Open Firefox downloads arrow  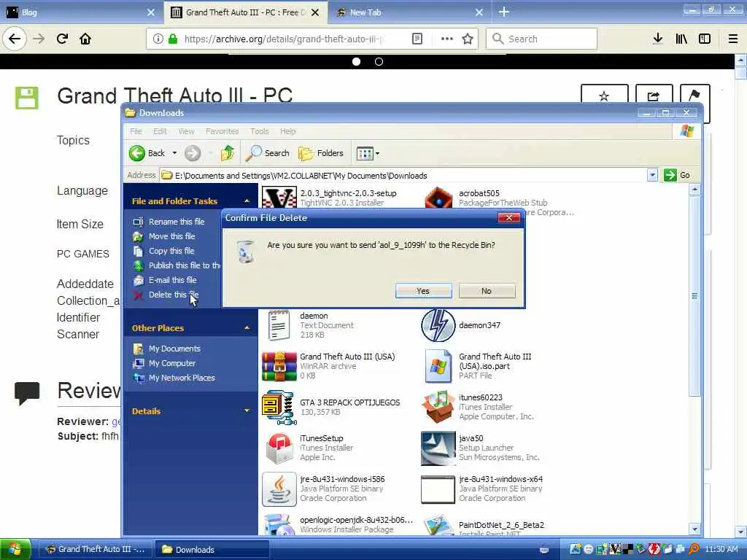click(x=657, y=39)
